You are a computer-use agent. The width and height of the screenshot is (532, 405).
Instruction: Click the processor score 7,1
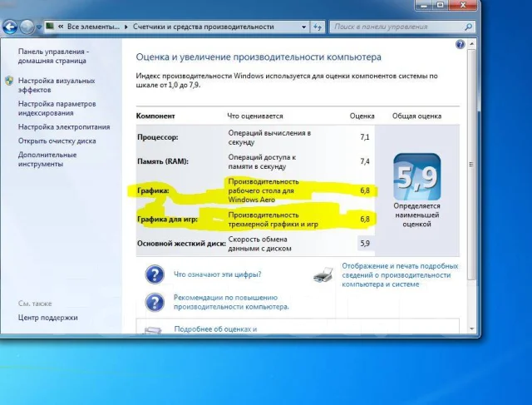click(365, 137)
